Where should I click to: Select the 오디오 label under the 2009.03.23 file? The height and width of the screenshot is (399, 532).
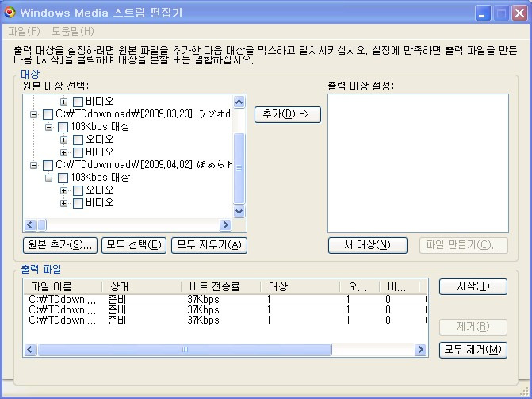pyautogui.click(x=100, y=140)
